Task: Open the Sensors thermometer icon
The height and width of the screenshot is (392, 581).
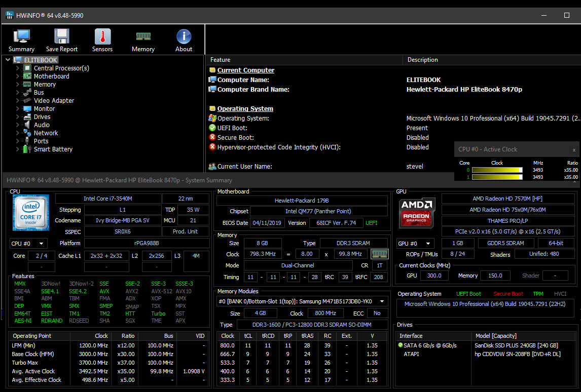Action: click(x=102, y=36)
